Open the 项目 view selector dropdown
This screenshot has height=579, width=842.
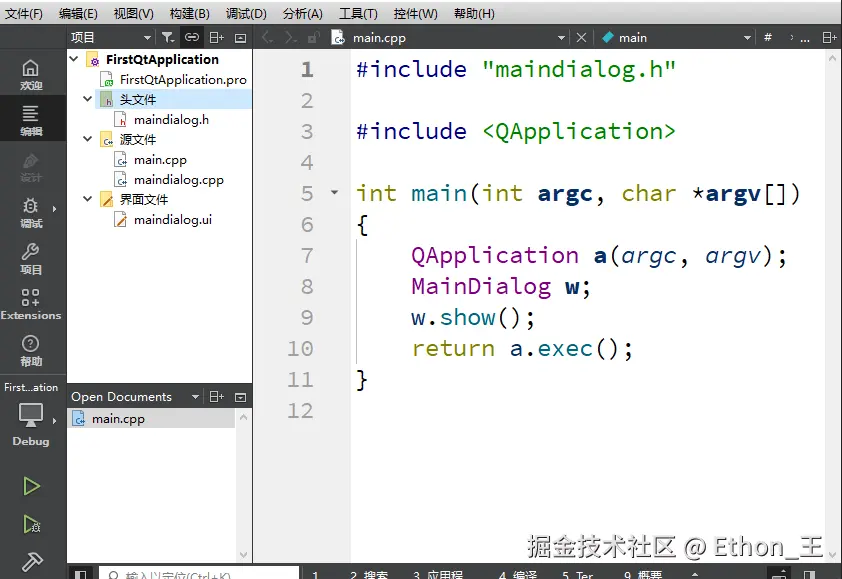pos(147,38)
